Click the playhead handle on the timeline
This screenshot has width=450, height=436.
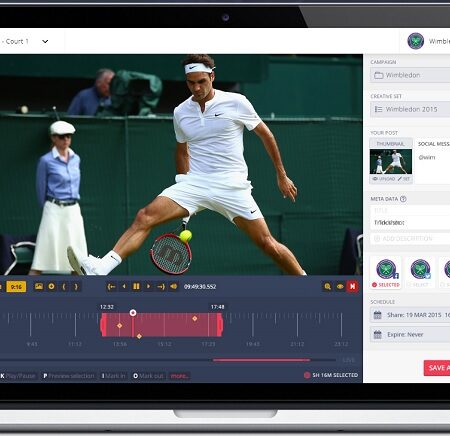pyautogui.click(x=133, y=313)
